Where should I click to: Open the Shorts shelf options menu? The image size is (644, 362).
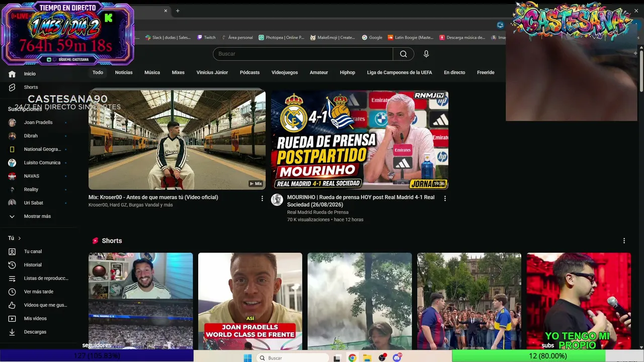(x=624, y=241)
